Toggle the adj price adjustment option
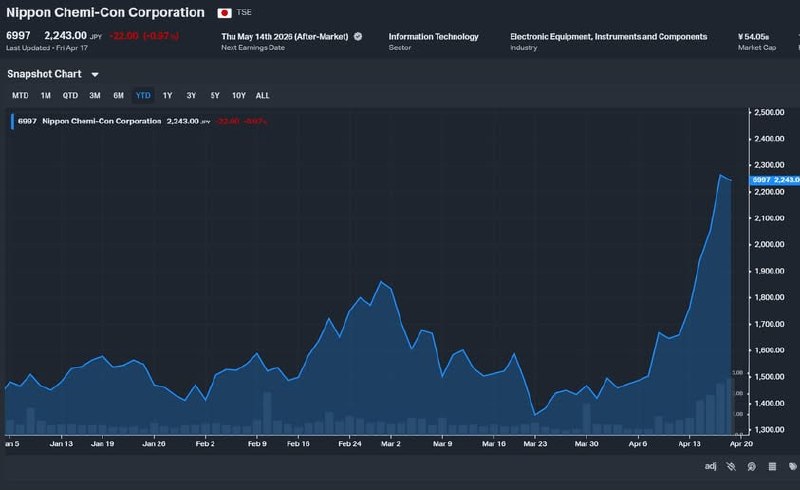The height and width of the screenshot is (490, 800). click(710, 466)
